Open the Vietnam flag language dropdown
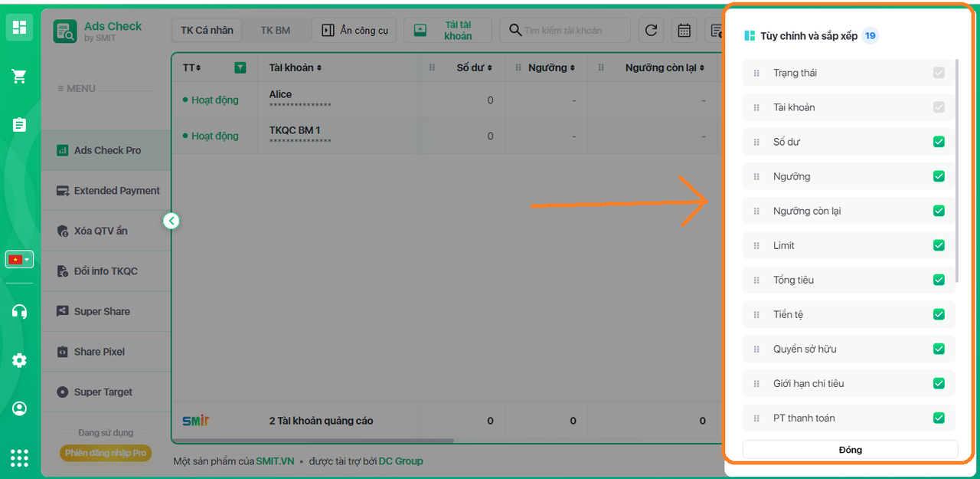 coord(19,260)
